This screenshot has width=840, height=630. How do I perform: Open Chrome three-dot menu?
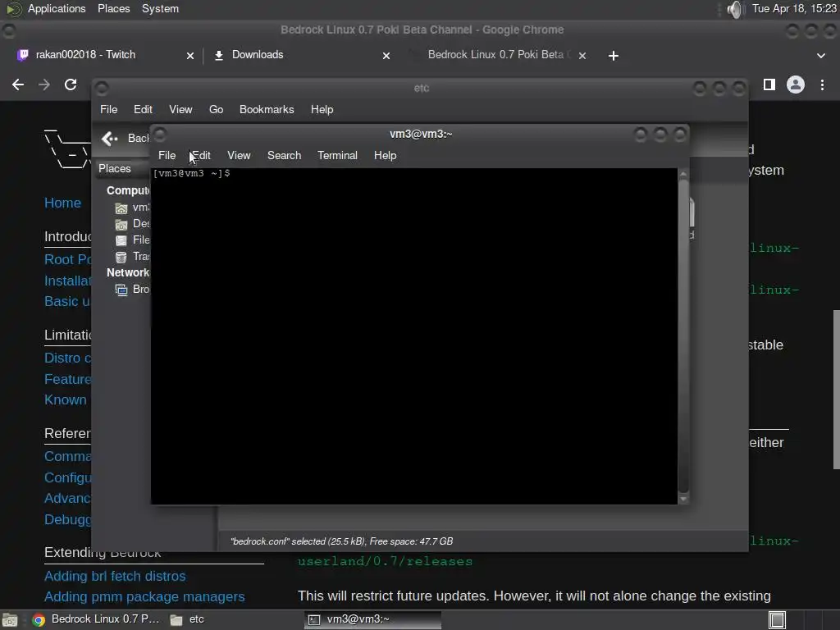(822, 84)
